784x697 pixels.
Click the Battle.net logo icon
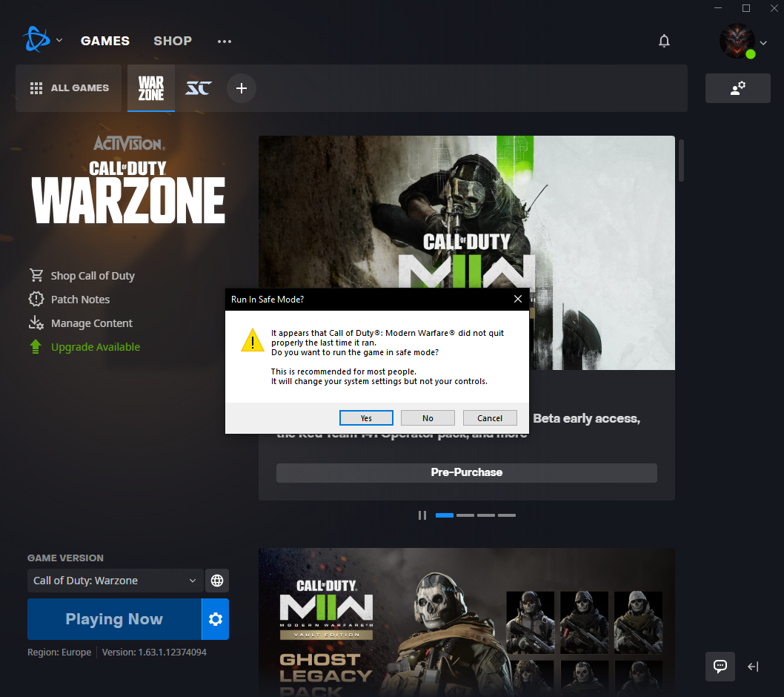(x=36, y=39)
